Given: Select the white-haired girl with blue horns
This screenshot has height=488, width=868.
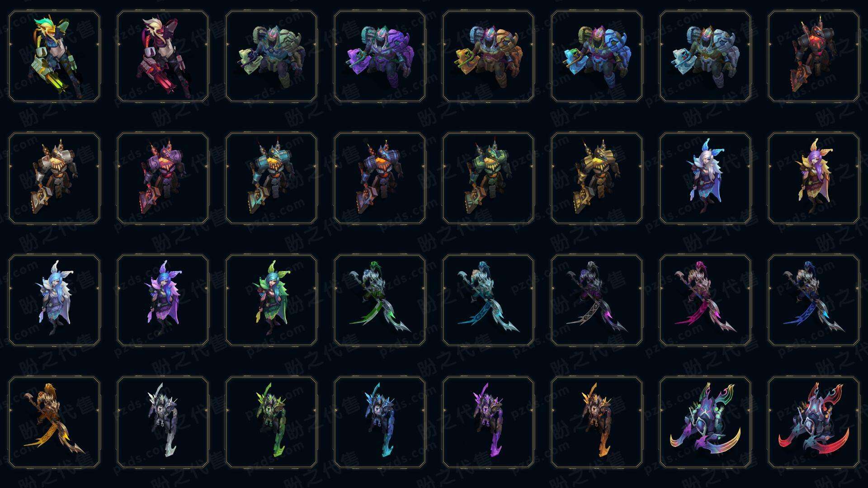Looking at the screenshot, I should tap(705, 178).
